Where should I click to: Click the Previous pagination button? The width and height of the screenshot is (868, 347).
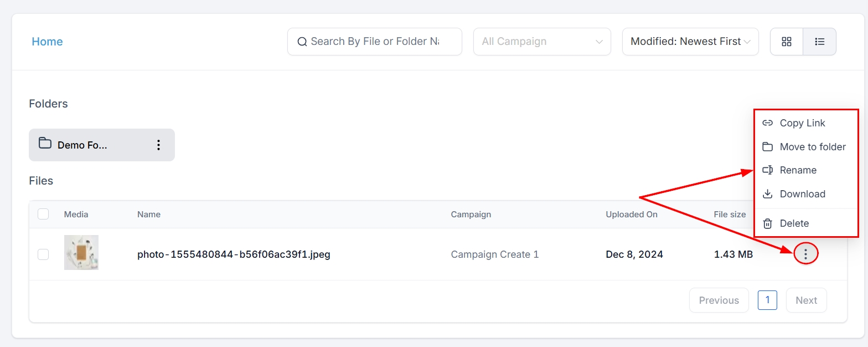coord(719,300)
